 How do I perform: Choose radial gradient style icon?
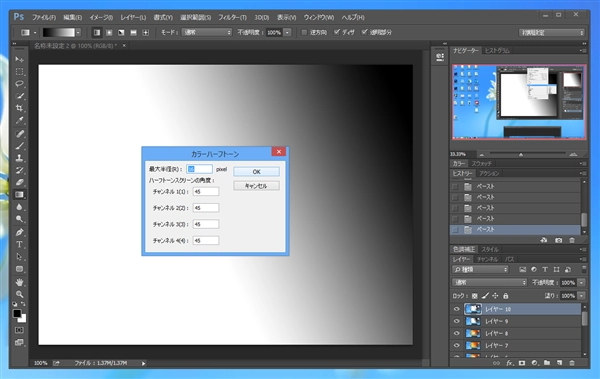[x=109, y=33]
